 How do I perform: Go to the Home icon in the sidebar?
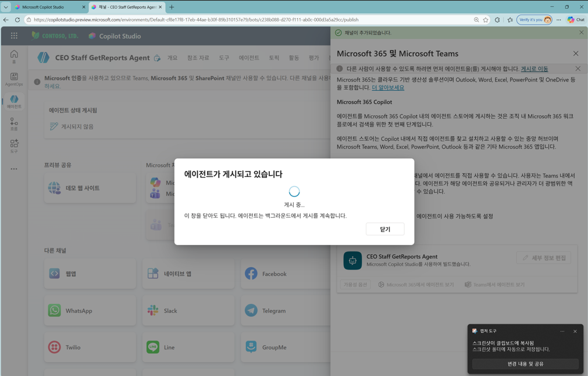click(14, 56)
